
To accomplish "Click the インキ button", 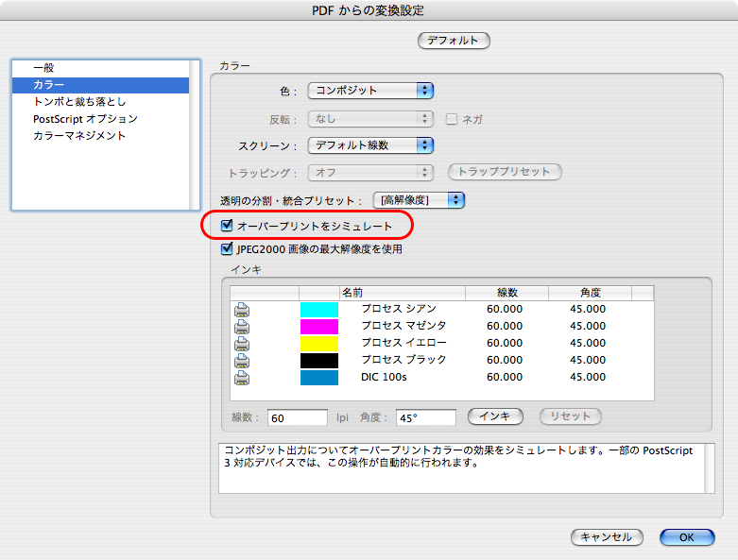I will pos(495,416).
